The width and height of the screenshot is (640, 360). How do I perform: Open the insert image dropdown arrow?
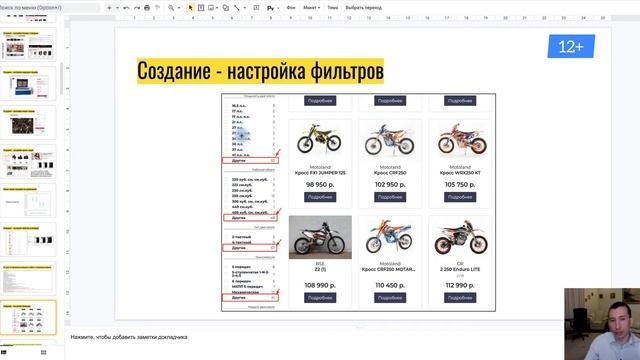pyautogui.click(x=217, y=8)
